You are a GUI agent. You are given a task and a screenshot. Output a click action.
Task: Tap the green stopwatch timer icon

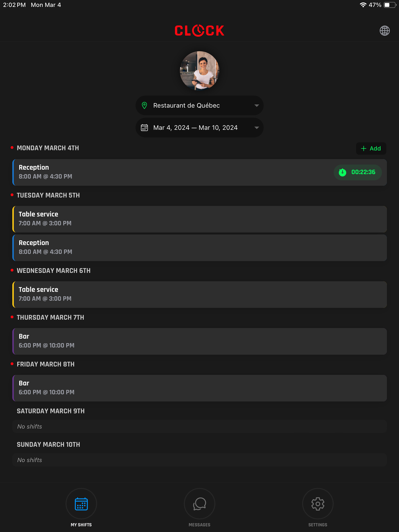pos(343,172)
